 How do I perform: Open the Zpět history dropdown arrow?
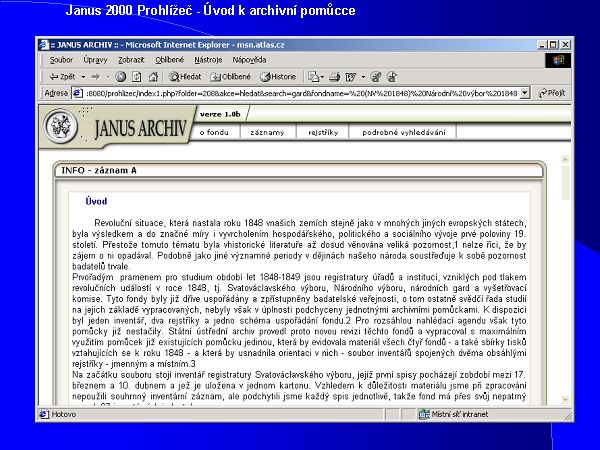pos(83,77)
